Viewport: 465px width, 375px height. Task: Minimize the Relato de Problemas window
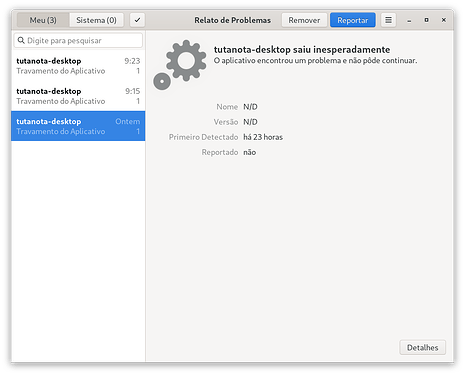[409, 20]
